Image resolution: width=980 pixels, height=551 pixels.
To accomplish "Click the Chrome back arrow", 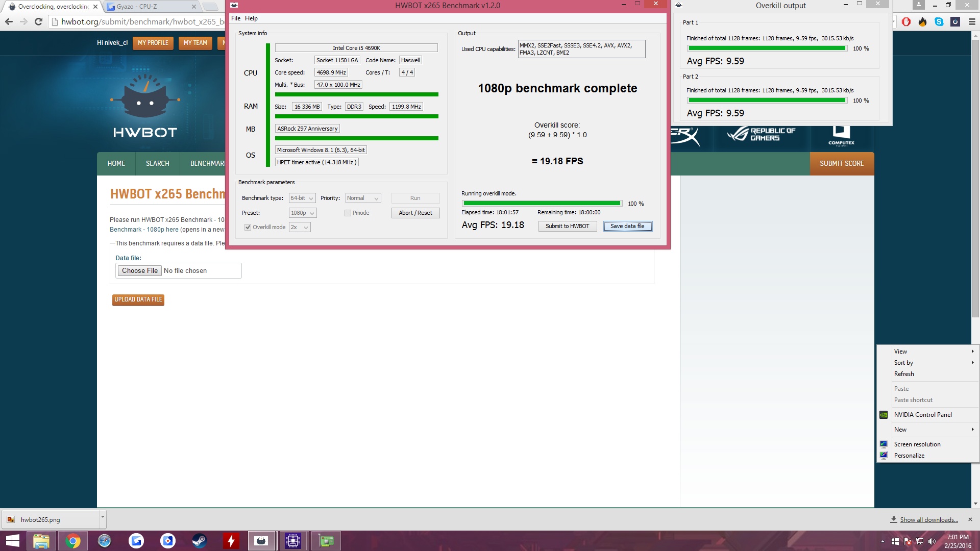I will 9,21.
